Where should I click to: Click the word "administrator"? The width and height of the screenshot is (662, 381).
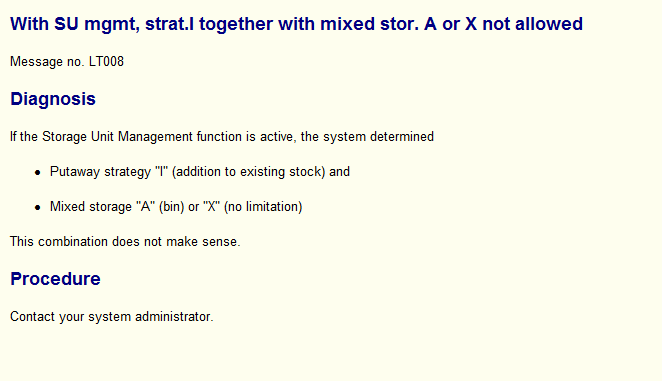tap(174, 317)
